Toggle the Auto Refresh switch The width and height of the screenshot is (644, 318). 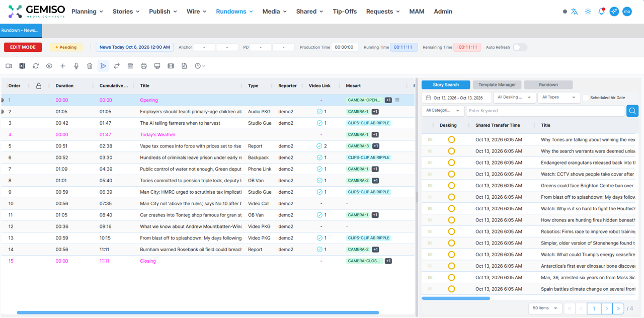tap(520, 47)
